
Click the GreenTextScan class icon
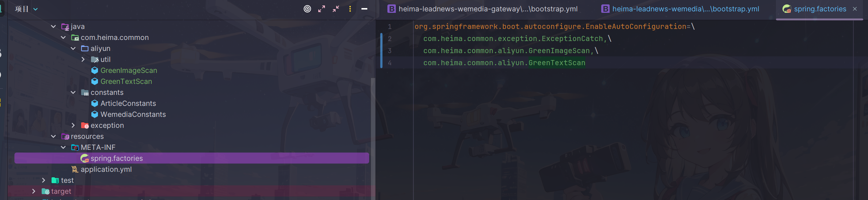pyautogui.click(x=95, y=81)
